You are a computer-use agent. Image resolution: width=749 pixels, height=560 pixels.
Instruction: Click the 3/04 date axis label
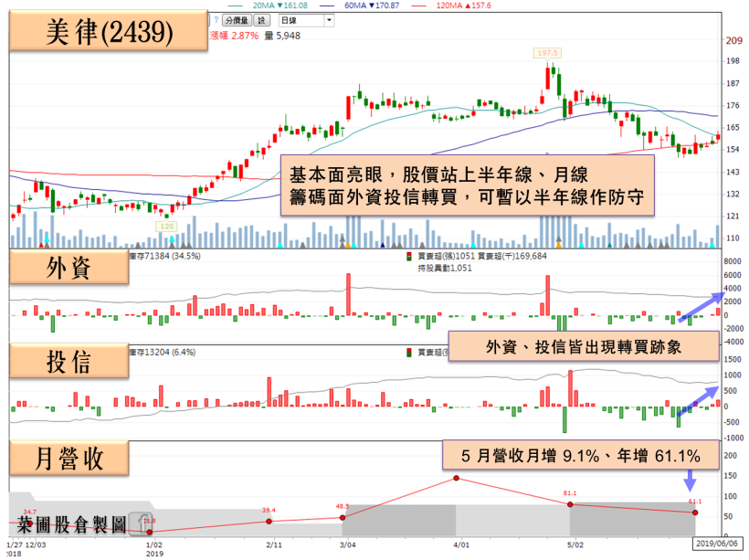[347, 544]
